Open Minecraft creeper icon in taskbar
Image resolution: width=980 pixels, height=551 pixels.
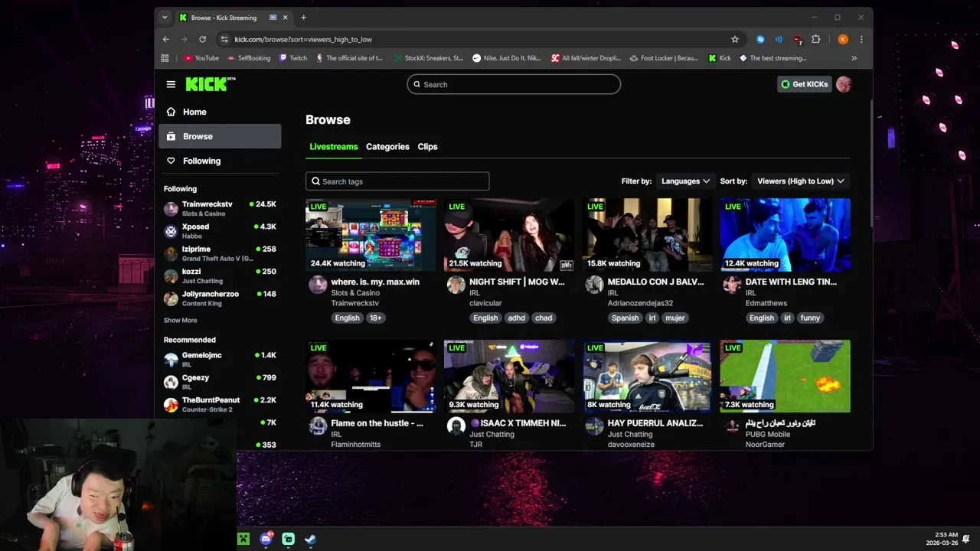point(243,539)
